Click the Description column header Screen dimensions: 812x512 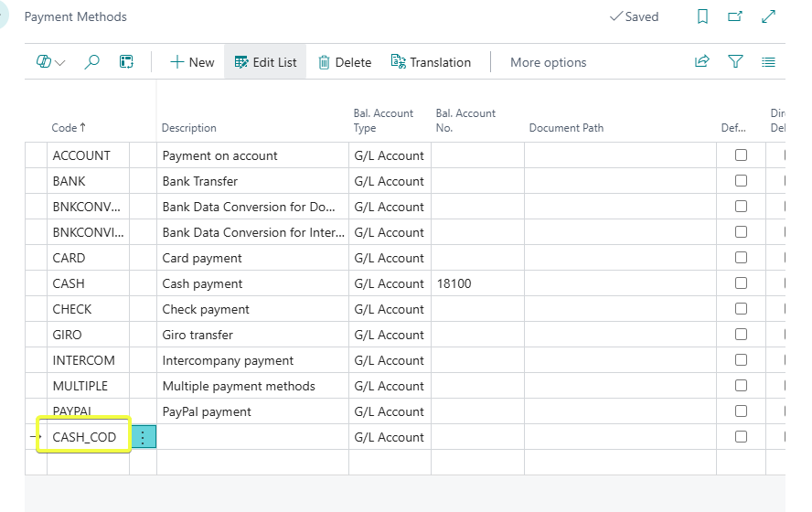[x=189, y=128]
